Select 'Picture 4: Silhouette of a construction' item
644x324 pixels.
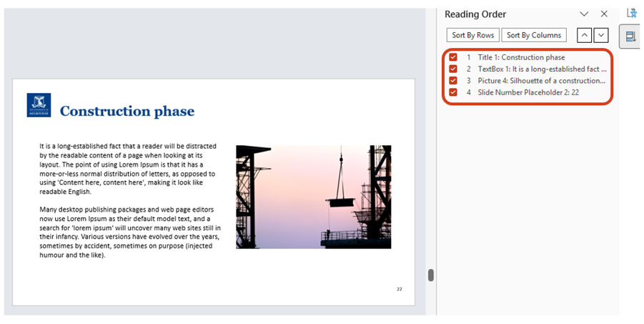click(541, 81)
